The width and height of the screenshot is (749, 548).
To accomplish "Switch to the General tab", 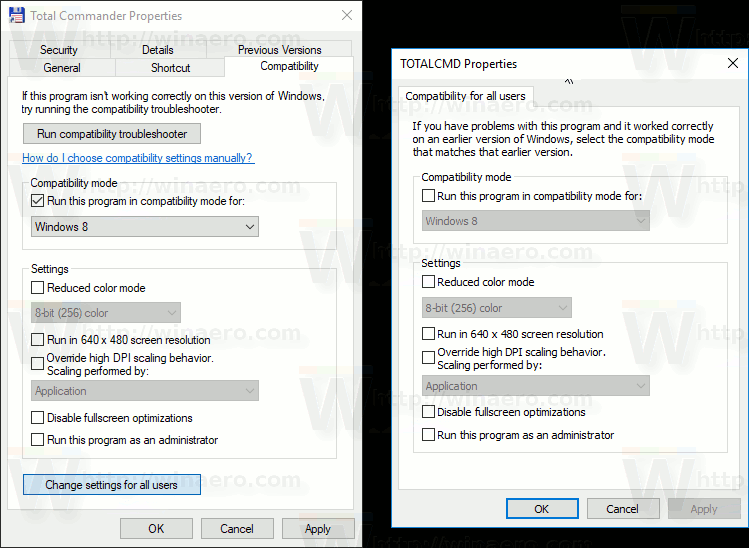I will pos(62,68).
